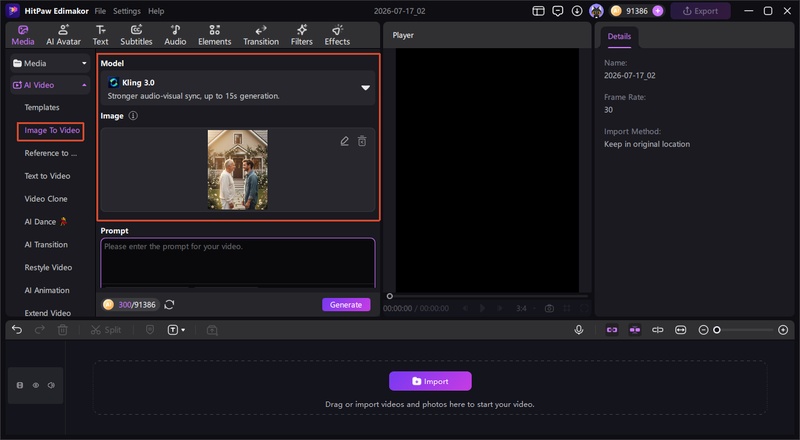
Task: Open AI Animation
Action: [47, 290]
